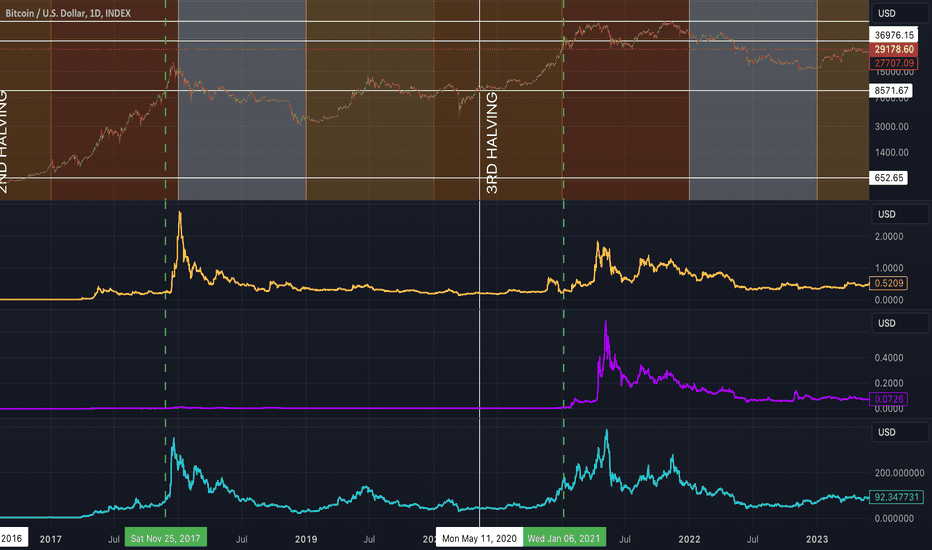
Task: Click the 0.000000 scale label in cyan pane
Action: pos(895,518)
